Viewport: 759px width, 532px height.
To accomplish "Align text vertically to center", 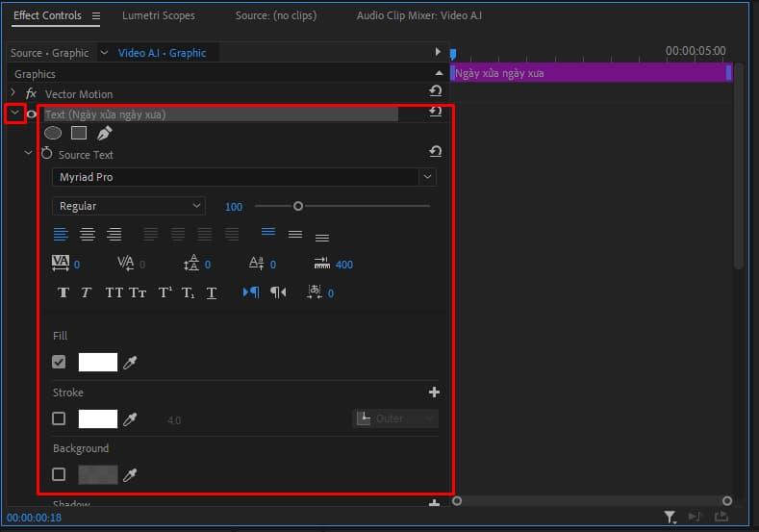I will pyautogui.click(x=295, y=235).
